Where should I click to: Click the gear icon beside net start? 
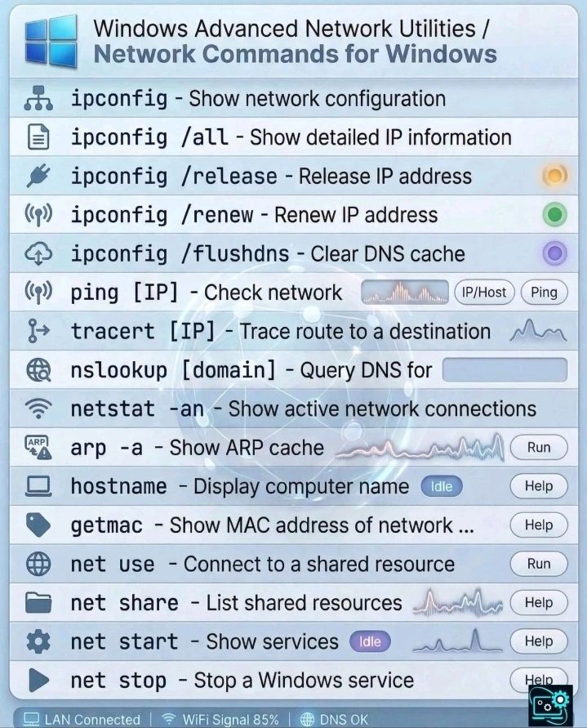(38, 641)
